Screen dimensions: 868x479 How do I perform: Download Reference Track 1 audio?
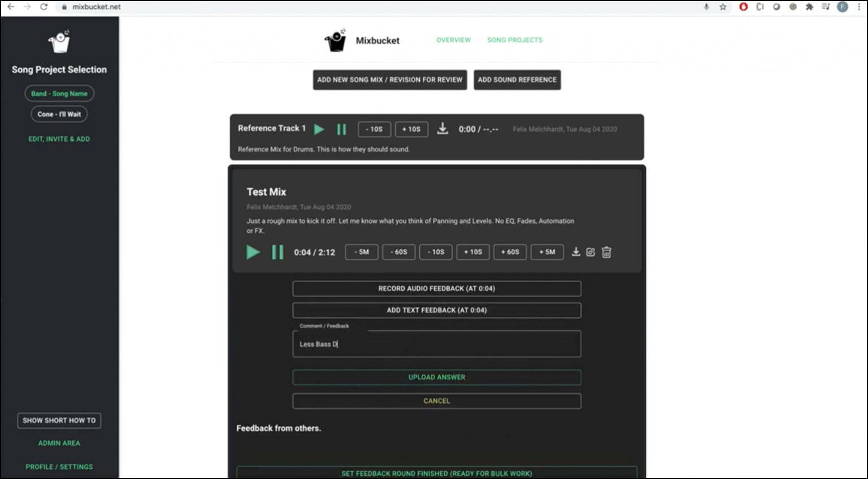pos(442,129)
